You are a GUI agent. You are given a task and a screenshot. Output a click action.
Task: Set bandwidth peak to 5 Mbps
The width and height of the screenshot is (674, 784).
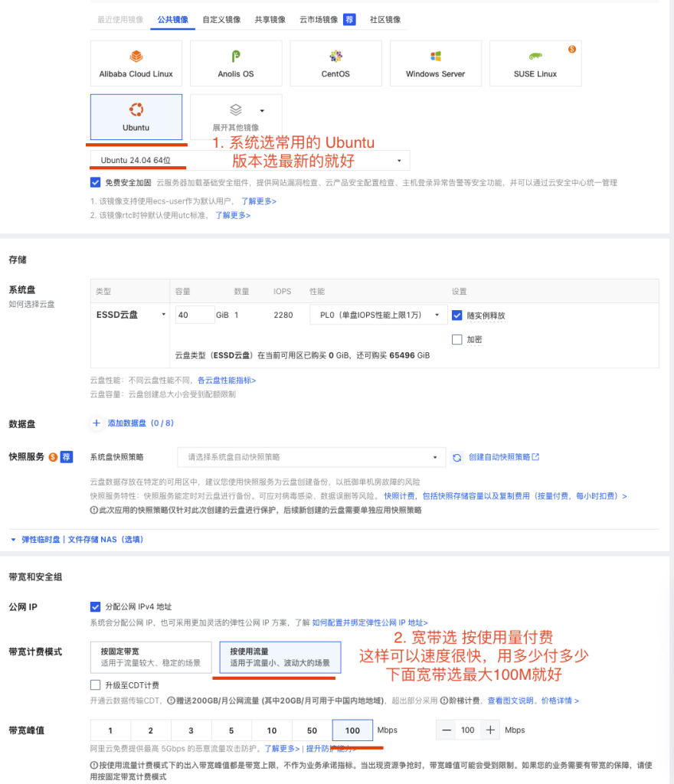[x=231, y=730]
